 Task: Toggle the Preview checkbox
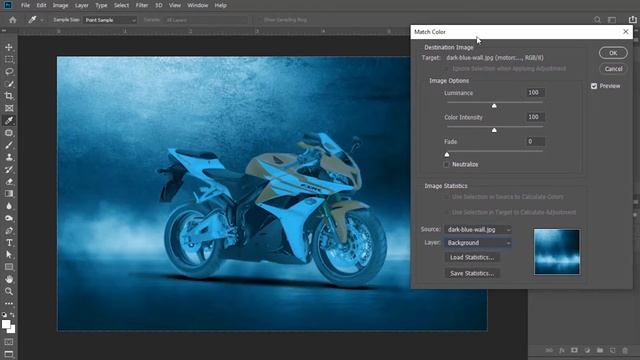(x=594, y=86)
